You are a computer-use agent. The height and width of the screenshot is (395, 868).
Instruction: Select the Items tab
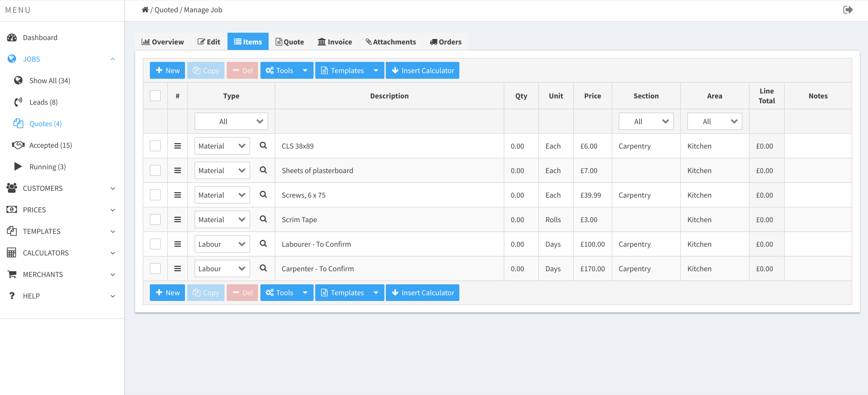pyautogui.click(x=248, y=41)
